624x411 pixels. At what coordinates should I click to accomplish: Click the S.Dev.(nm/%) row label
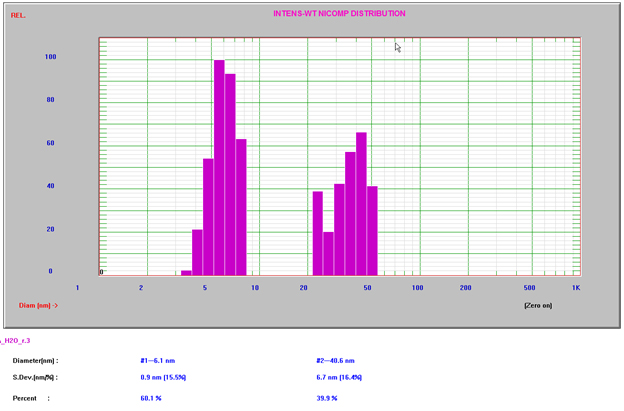click(35, 377)
